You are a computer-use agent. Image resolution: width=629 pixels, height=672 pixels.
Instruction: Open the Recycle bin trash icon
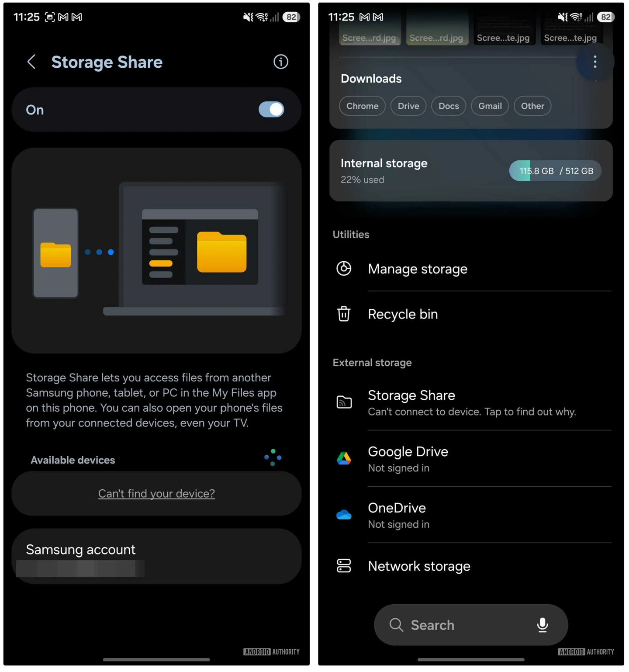[344, 314]
